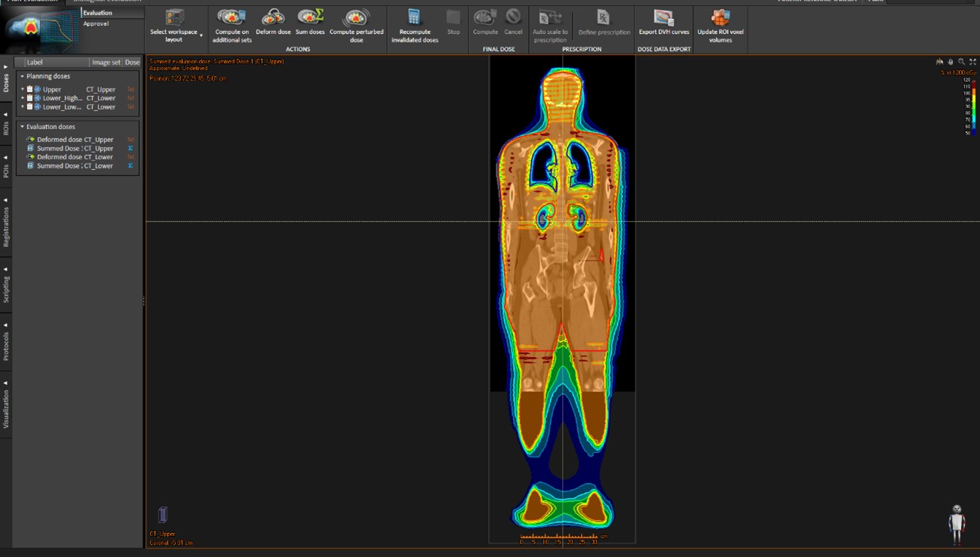
Task: Click the coronal dose image of patient
Action: tap(563, 298)
